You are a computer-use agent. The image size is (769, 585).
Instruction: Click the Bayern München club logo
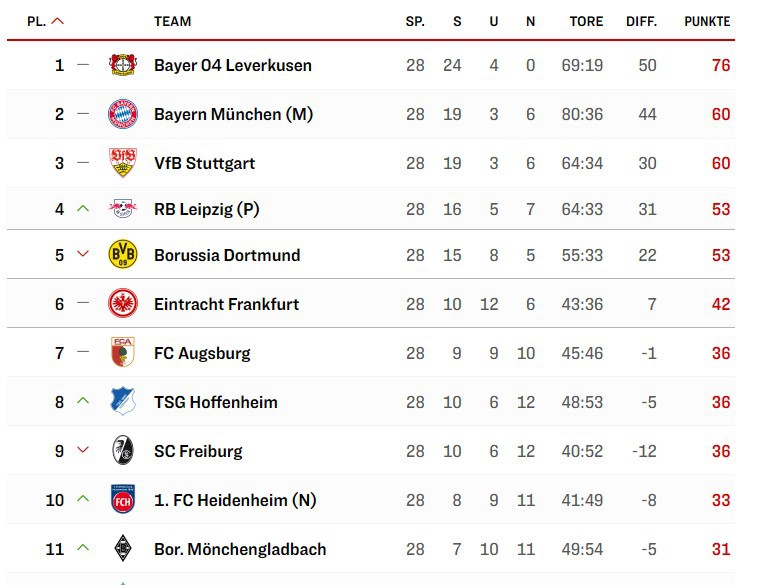click(123, 114)
